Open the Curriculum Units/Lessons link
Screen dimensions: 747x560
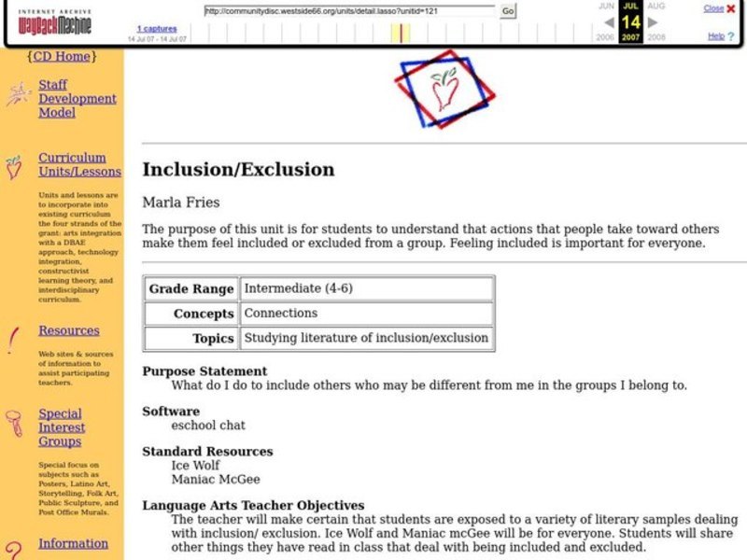tap(79, 165)
